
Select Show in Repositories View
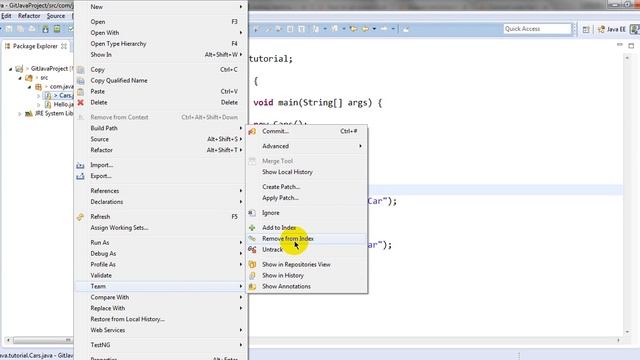click(x=306, y=264)
